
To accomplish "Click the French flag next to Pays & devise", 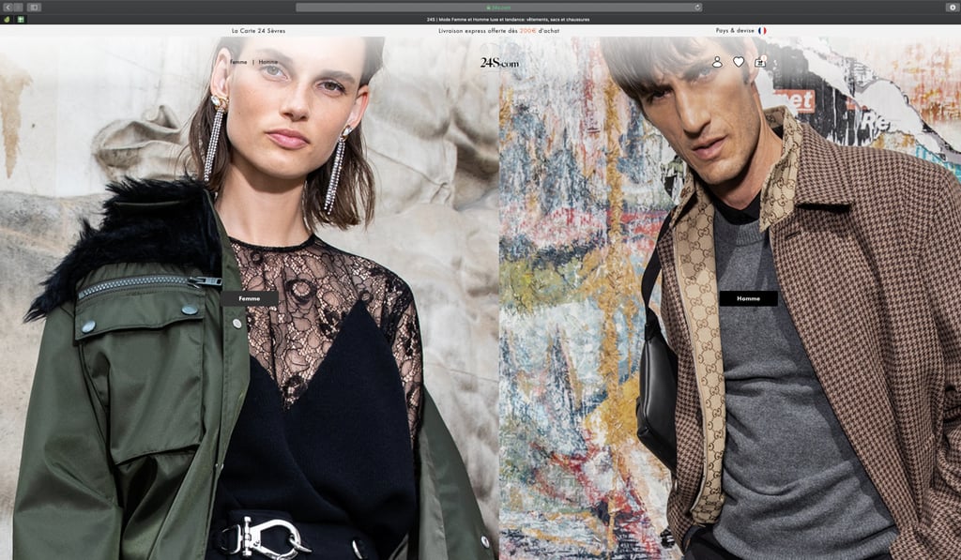I will point(760,30).
